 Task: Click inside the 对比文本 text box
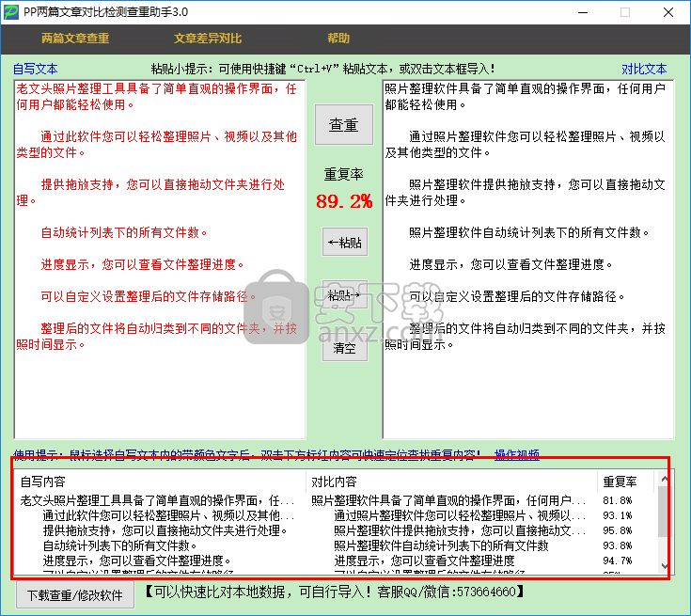pos(528,260)
